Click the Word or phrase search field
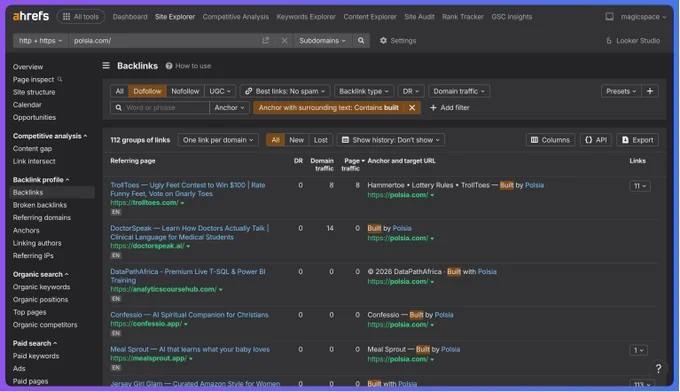 [x=160, y=108]
